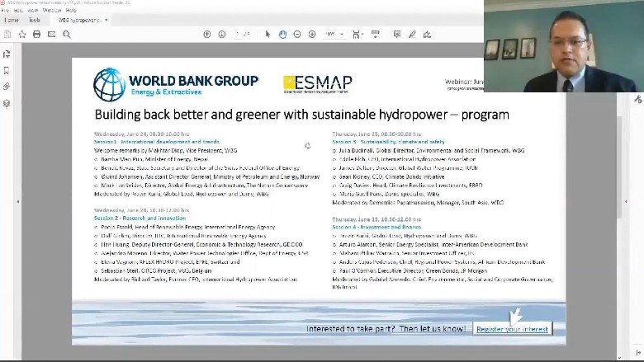Click the Print file icon
The width and height of the screenshot is (644, 362).
[x=37, y=35]
